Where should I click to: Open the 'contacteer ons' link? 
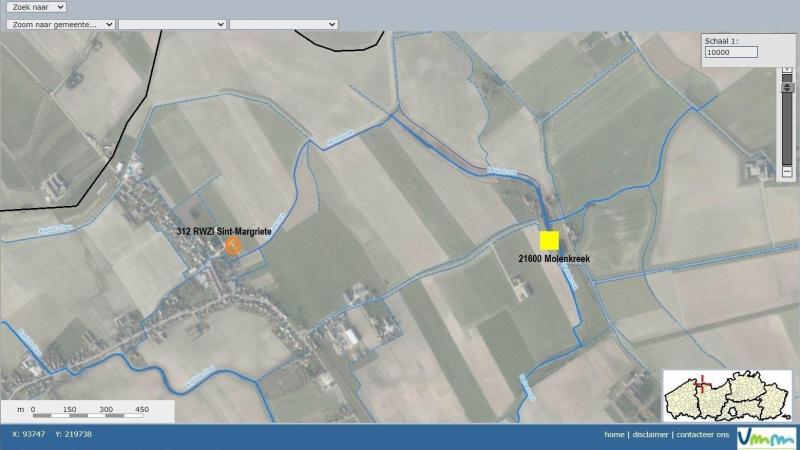point(703,435)
